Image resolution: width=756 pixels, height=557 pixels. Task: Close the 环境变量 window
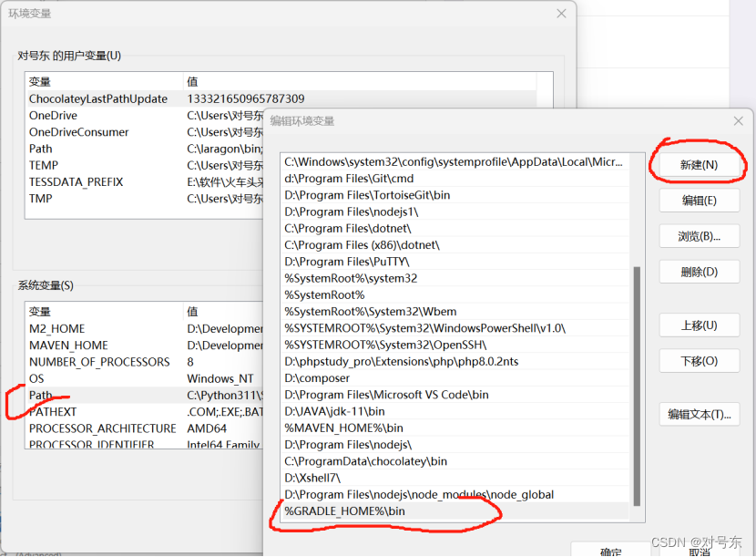[561, 14]
